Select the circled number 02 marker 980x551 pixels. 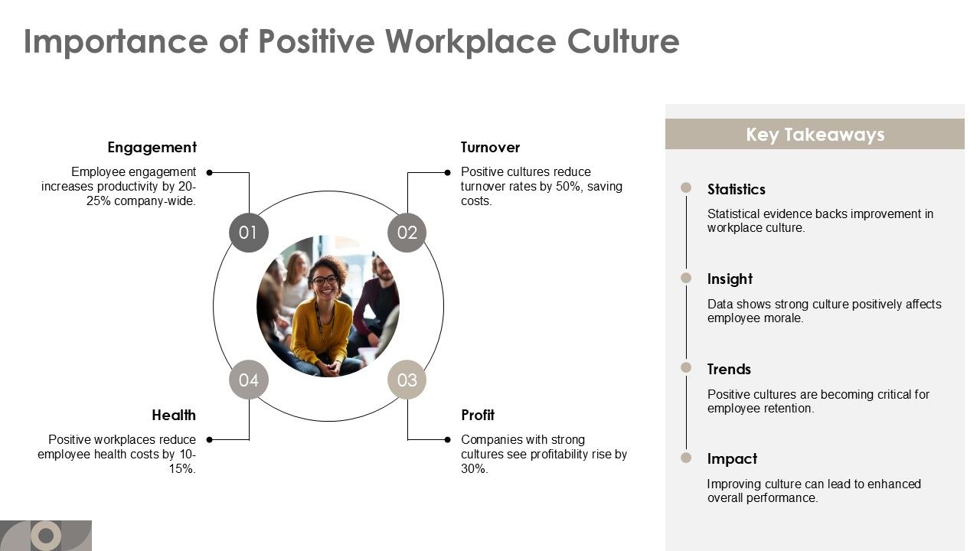click(407, 233)
